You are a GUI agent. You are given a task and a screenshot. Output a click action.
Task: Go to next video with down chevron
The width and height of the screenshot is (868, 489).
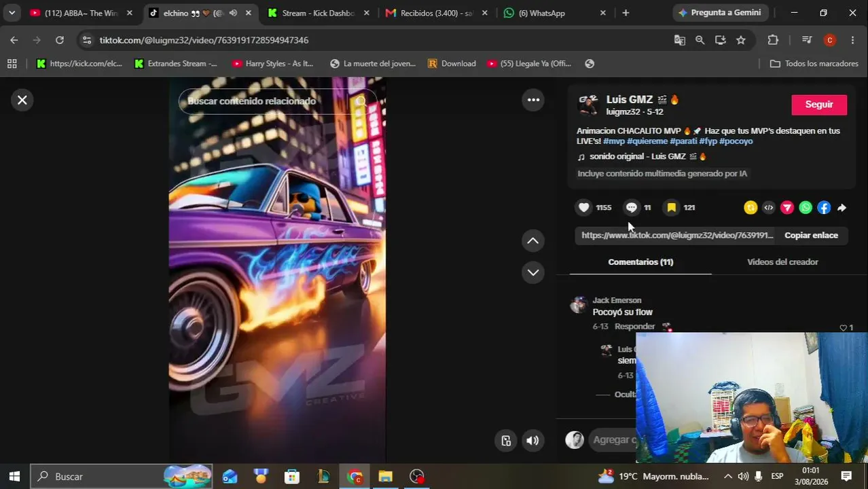pos(533,272)
